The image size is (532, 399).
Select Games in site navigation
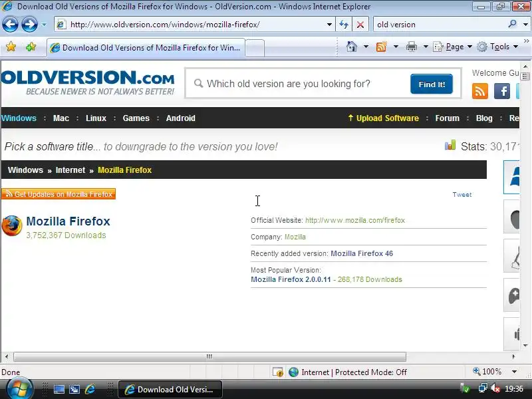click(x=136, y=118)
